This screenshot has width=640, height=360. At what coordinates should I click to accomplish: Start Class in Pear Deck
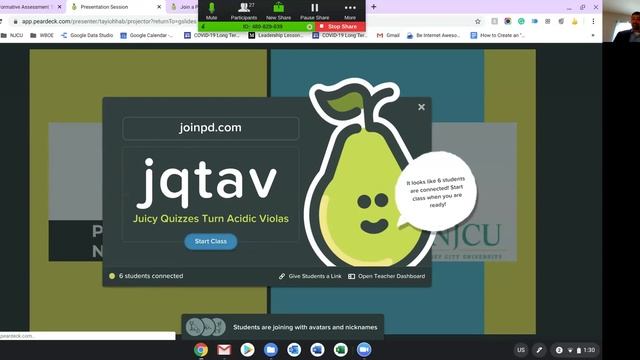tap(211, 242)
